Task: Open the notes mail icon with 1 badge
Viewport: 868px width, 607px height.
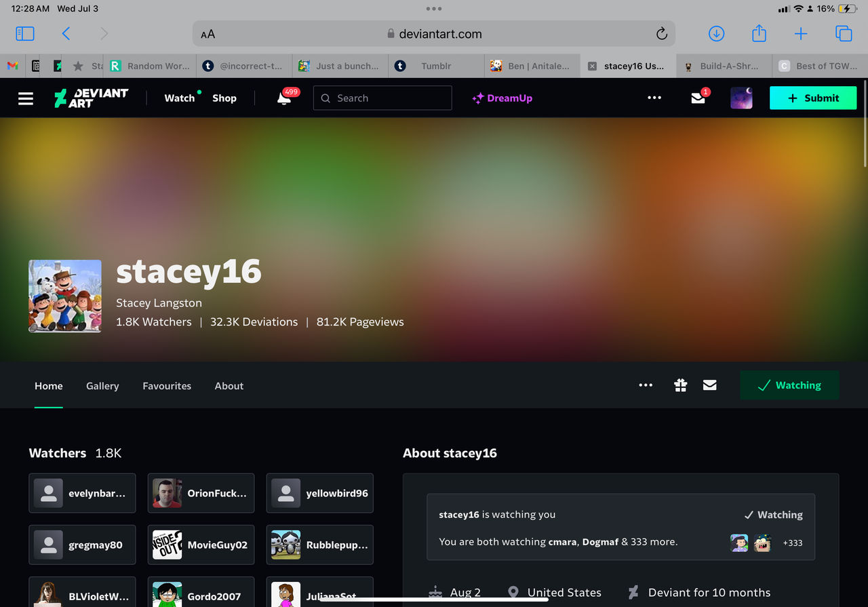Action: click(699, 97)
